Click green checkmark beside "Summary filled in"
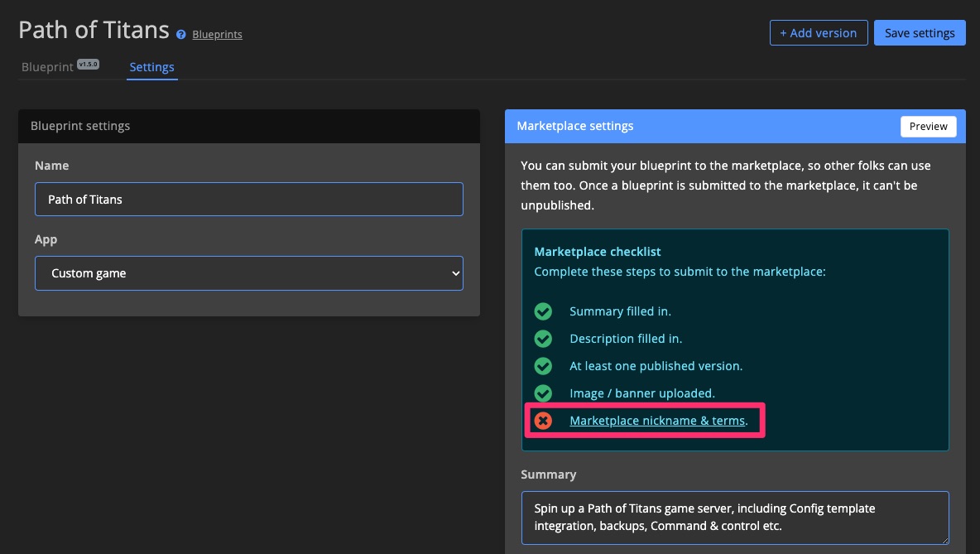Viewport: 980px width, 554px height. coord(543,311)
